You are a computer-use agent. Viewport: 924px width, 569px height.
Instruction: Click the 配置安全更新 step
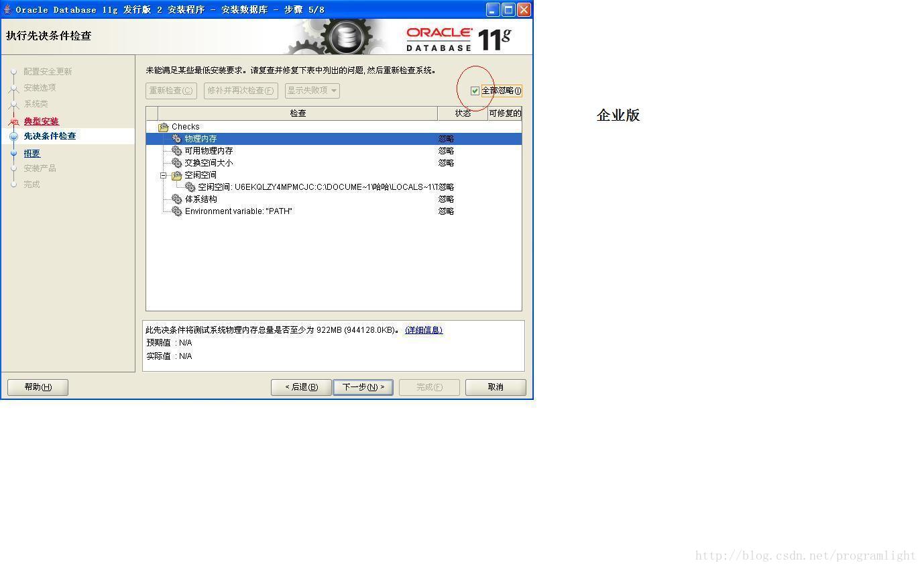48,72
